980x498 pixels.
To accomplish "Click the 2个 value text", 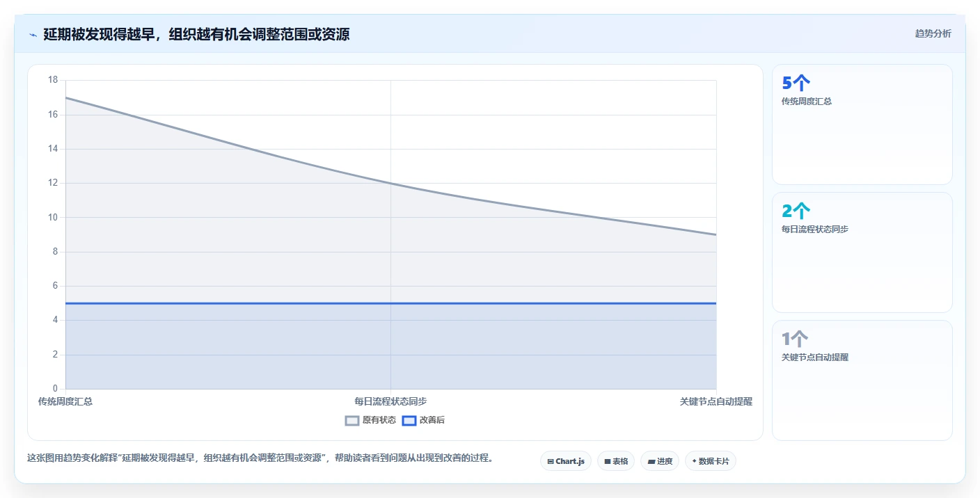I will coord(796,211).
